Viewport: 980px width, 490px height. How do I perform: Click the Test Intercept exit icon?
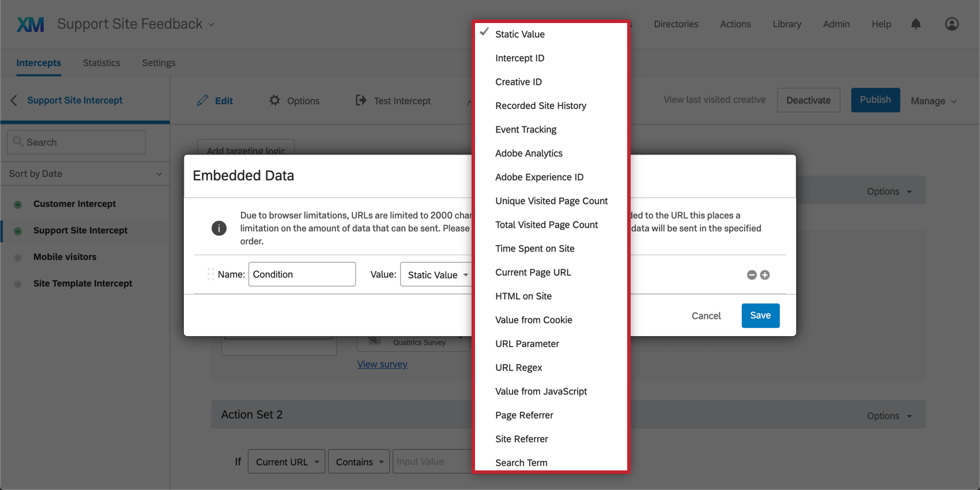click(x=361, y=100)
